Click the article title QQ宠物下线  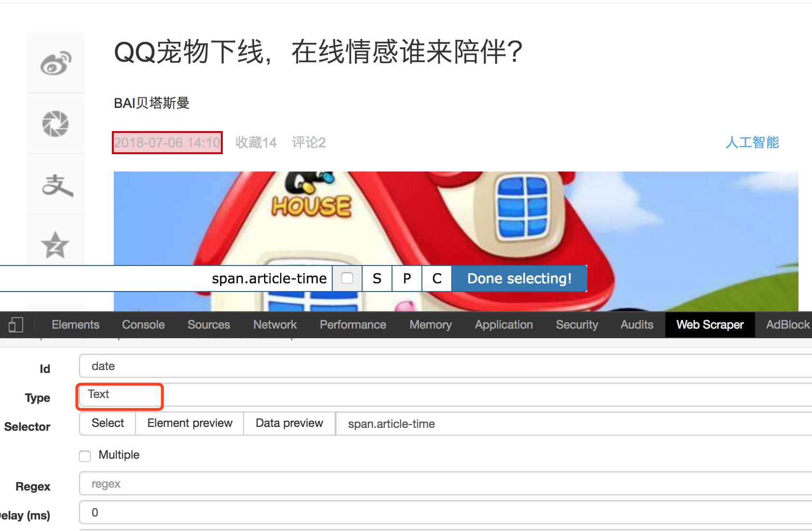[x=318, y=52]
